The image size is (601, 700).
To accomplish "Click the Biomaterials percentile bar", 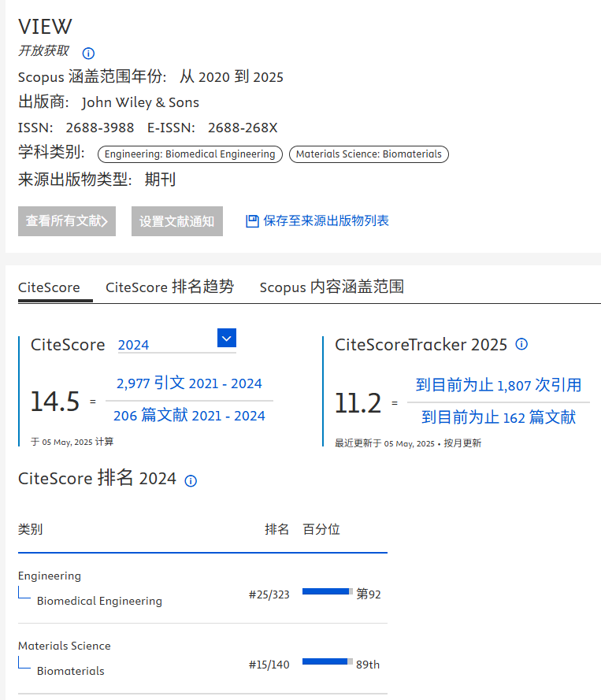I will point(328,661).
